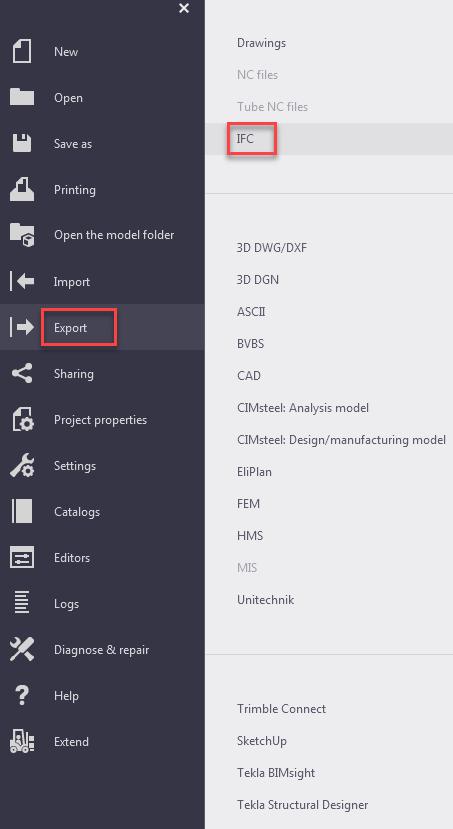
Task: Click the Project properties gear-document icon
Action: 22,420
